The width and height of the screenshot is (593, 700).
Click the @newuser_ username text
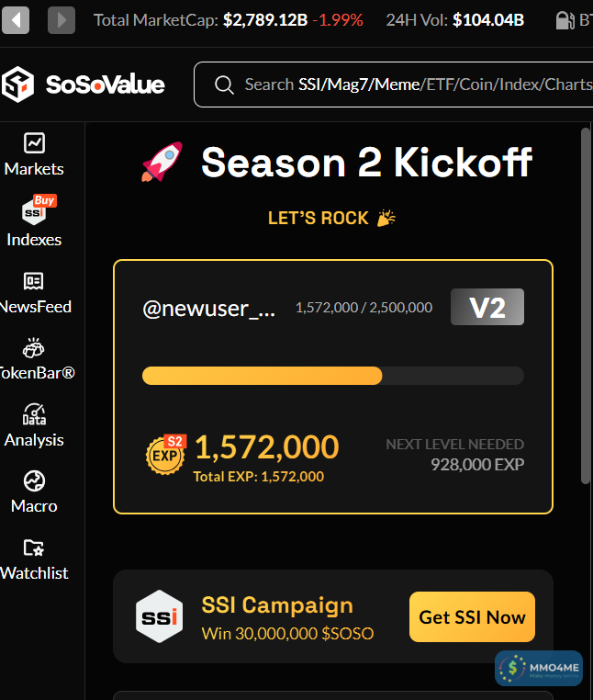tap(209, 309)
